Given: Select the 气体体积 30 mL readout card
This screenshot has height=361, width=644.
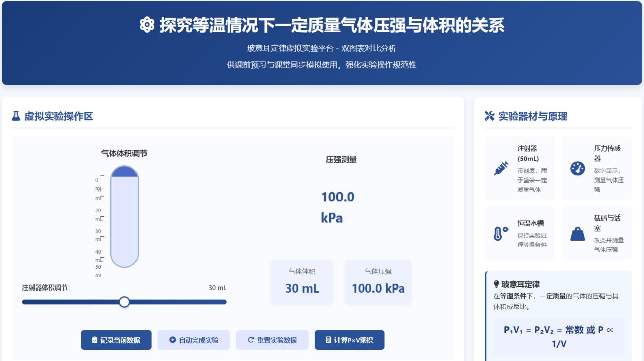Looking at the screenshot, I should click(302, 282).
